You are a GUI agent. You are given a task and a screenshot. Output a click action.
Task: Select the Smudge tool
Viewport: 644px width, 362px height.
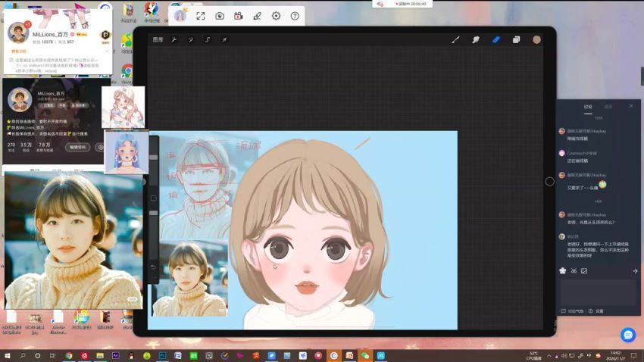tap(476, 39)
